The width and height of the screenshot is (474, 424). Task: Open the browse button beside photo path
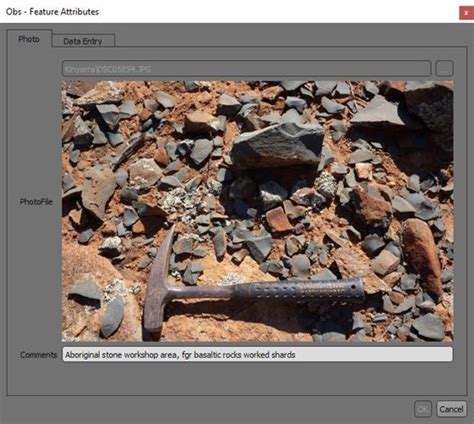click(x=444, y=69)
